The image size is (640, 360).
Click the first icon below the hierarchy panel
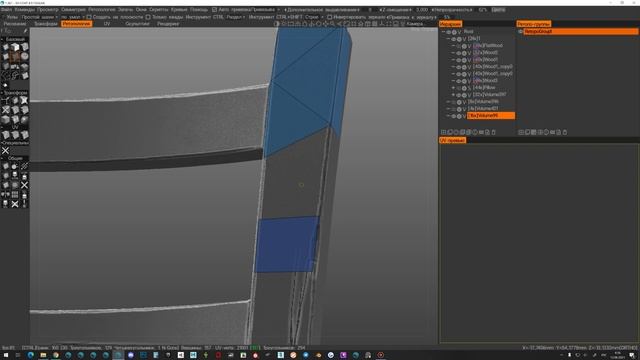[x=443, y=132]
